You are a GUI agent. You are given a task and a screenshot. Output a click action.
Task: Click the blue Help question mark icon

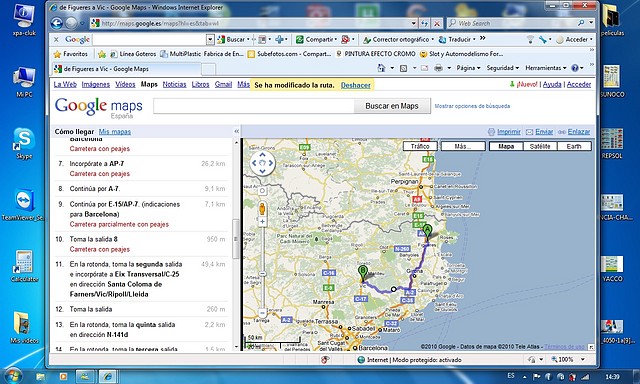575,68
